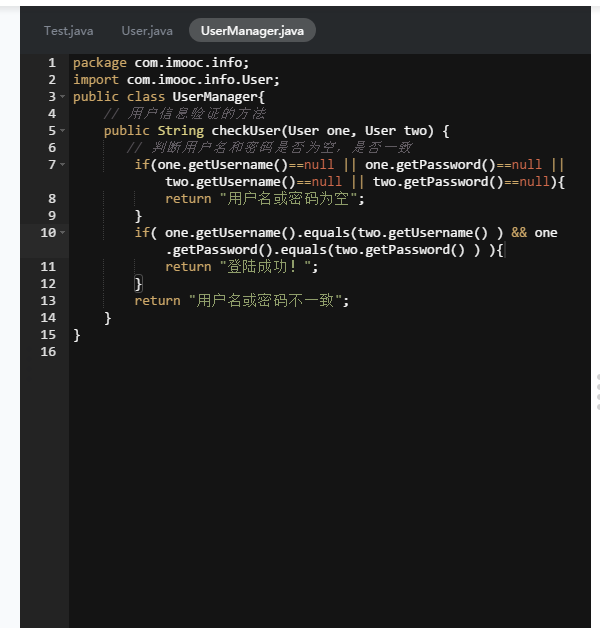Collapse the null-check if block at line 7
The height and width of the screenshot is (628, 600).
[x=62, y=165]
